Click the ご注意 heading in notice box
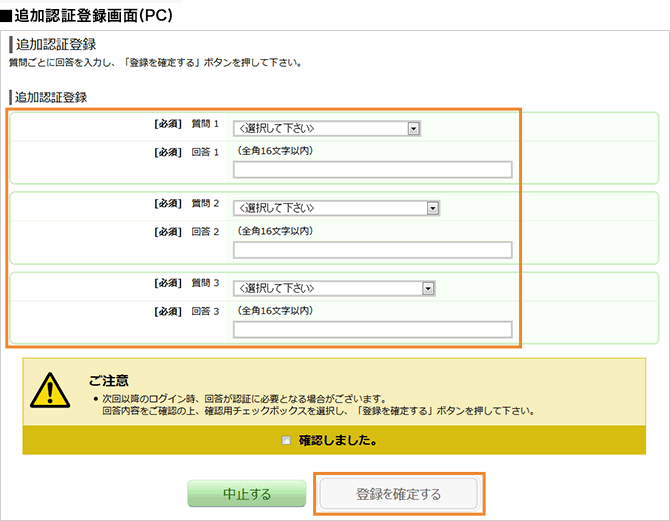Screen dimensions: 670x521 (x=108, y=380)
